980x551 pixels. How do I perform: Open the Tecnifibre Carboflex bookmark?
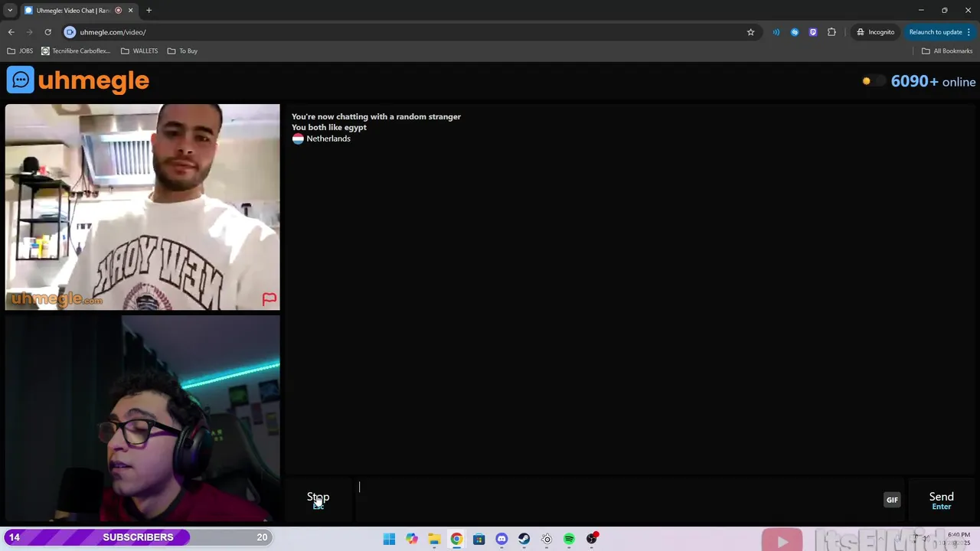point(76,51)
